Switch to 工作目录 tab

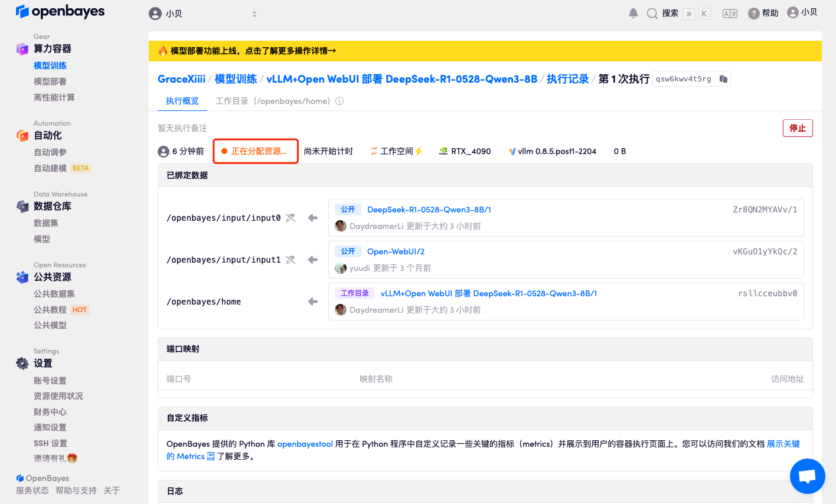(x=273, y=101)
